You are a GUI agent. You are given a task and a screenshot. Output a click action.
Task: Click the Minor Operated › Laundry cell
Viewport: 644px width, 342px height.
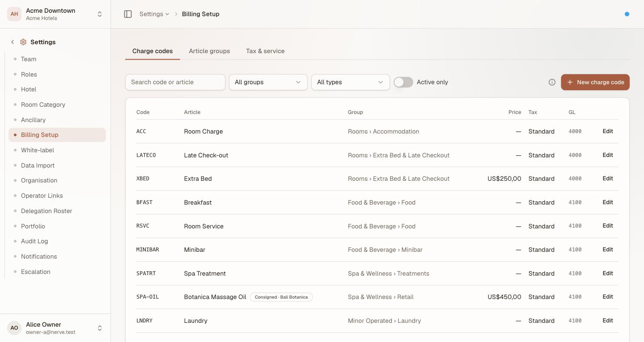tap(384, 321)
